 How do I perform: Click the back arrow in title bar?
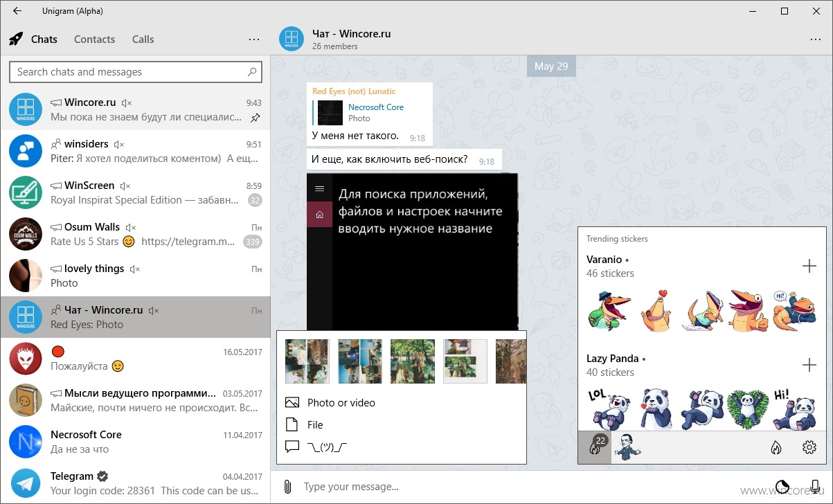(17, 11)
